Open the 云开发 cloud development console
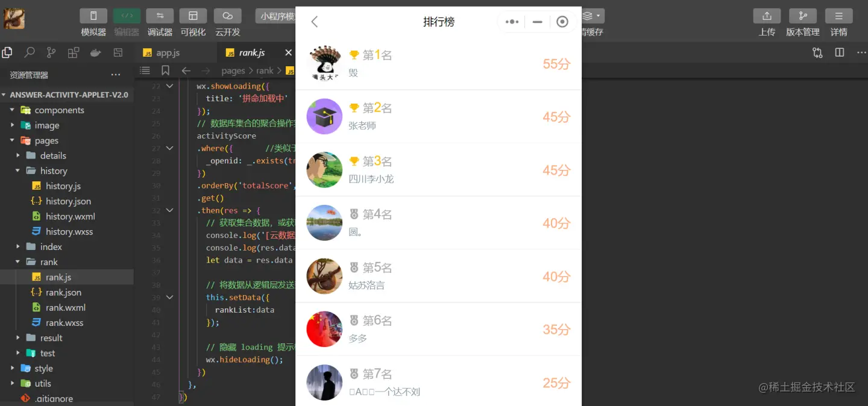 [x=227, y=16]
